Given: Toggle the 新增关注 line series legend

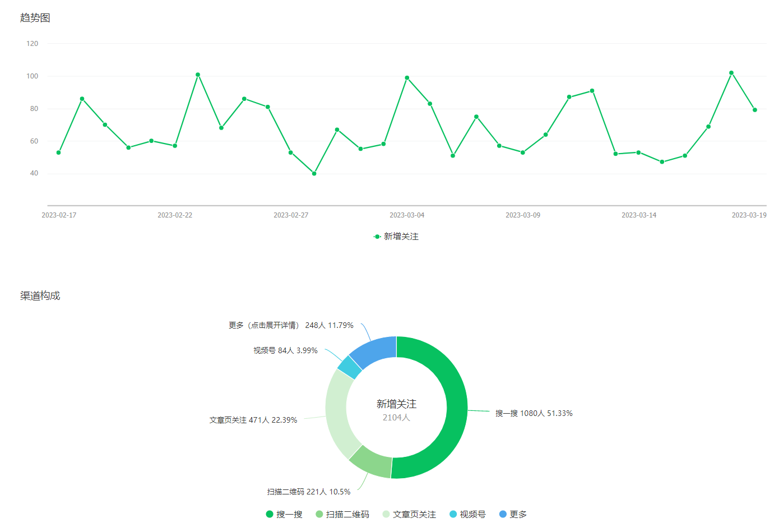Looking at the screenshot, I should 396,237.
